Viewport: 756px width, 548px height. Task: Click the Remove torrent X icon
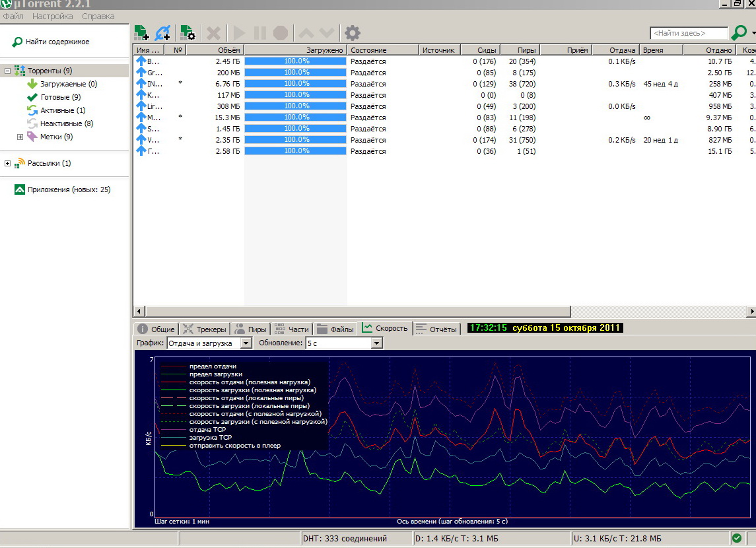pyautogui.click(x=213, y=32)
